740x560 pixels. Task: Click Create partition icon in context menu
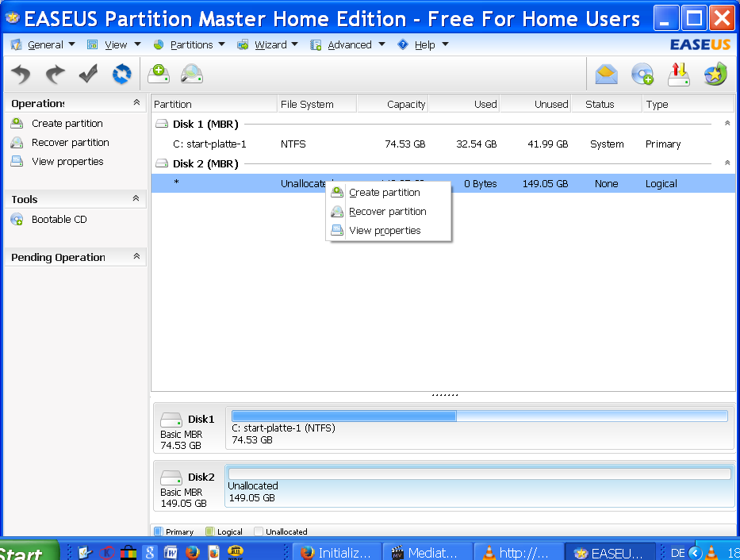click(337, 192)
